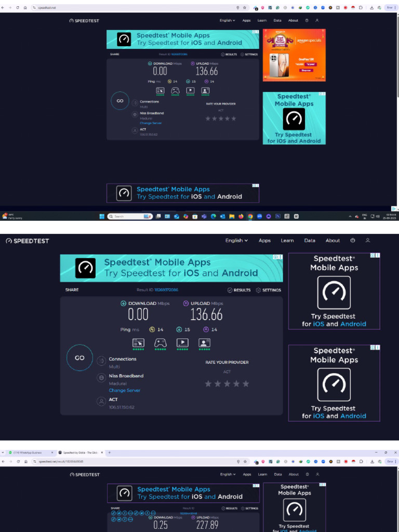Click Connections icon in middle screenshot
Screen dimensions: 399x532
coord(101,361)
